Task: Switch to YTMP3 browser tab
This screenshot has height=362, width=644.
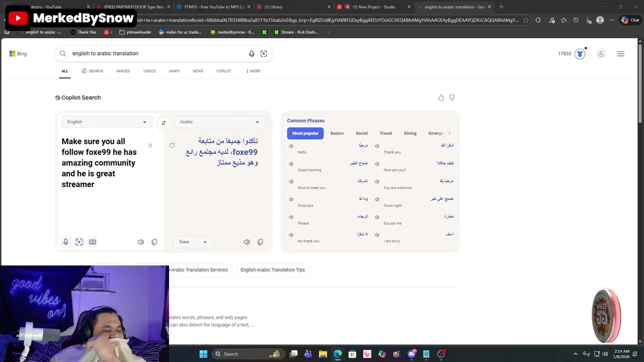Action: [x=214, y=7]
